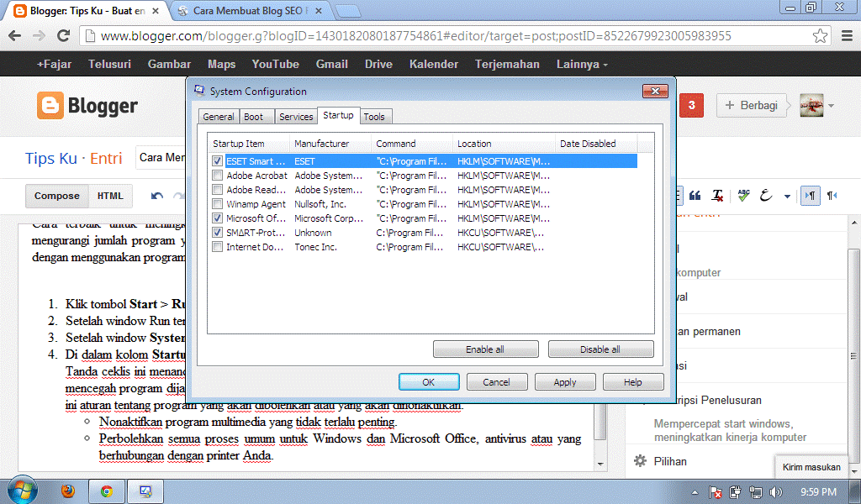Click the Pilihan gear icon
Image resolution: width=861 pixels, height=504 pixels.
point(640,460)
